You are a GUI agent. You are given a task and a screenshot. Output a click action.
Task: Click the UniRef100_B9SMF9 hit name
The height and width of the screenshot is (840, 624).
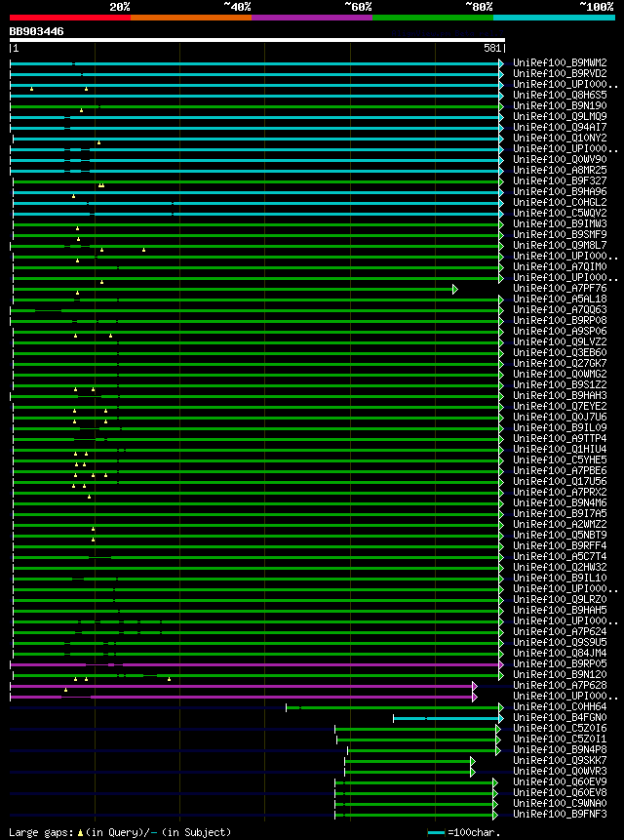coord(560,235)
